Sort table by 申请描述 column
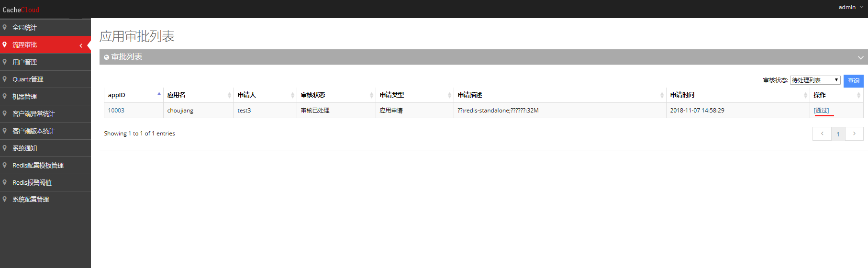The image size is (868, 268). 560,95
